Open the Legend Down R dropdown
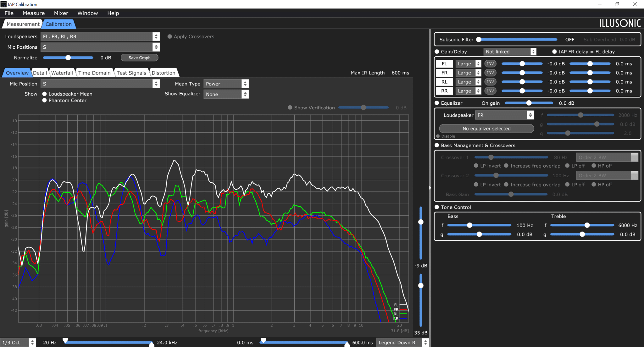Screen dimensions: 644x347 [402, 343]
